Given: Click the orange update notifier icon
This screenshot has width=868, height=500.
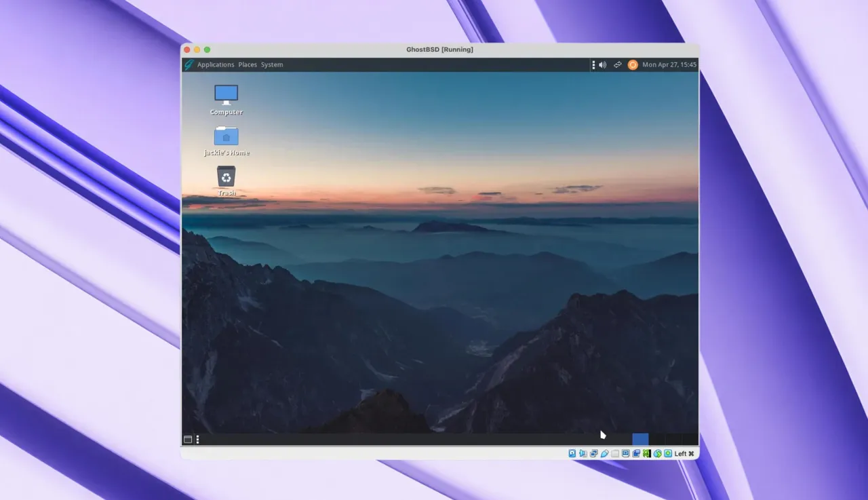Looking at the screenshot, I should (633, 65).
